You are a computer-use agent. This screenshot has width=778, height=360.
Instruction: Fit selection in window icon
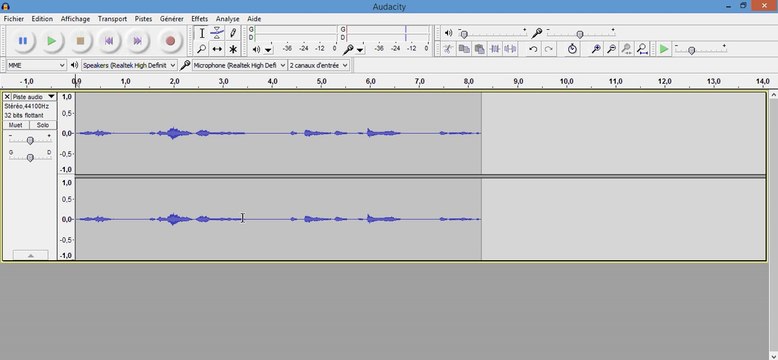pos(627,49)
